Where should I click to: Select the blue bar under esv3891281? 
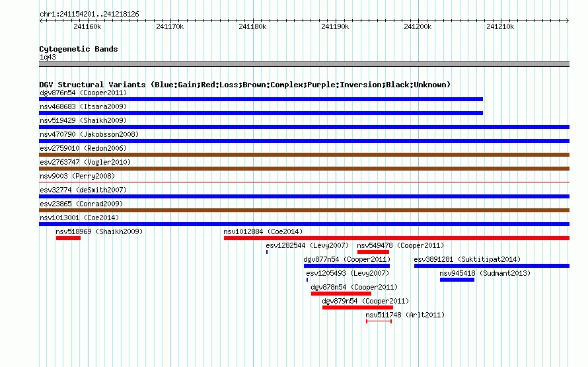492,266
